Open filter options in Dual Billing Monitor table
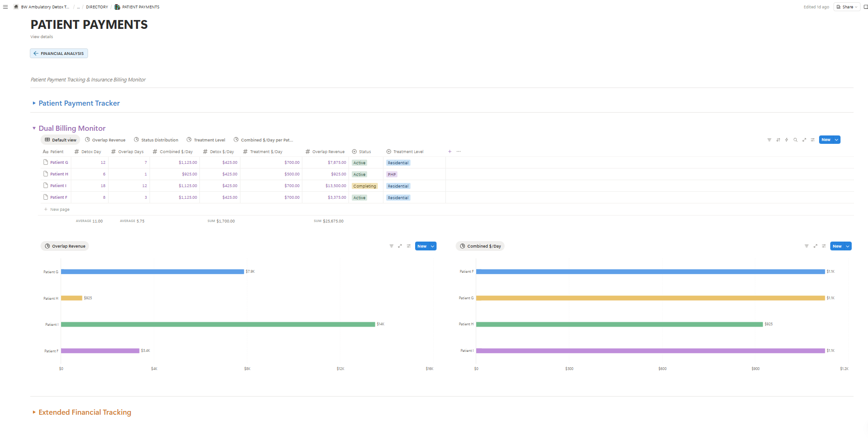The image size is (868, 438). click(x=769, y=140)
